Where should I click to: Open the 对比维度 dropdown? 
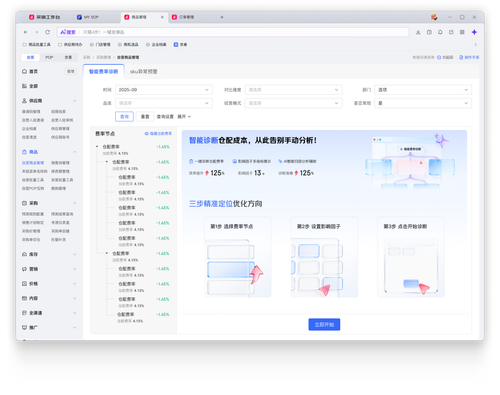click(293, 90)
